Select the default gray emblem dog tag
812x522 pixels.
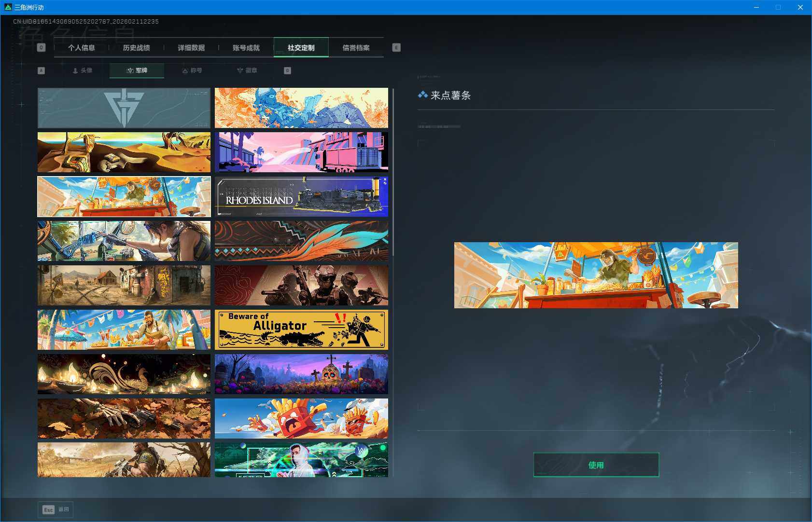point(124,108)
